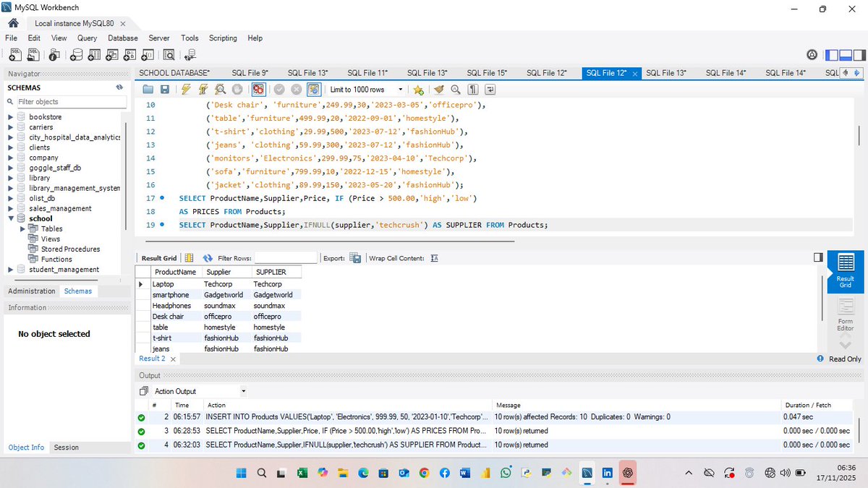The width and height of the screenshot is (868, 488).
Task: Toggle Wrap Cell Content
Action: pyautogui.click(x=434, y=257)
